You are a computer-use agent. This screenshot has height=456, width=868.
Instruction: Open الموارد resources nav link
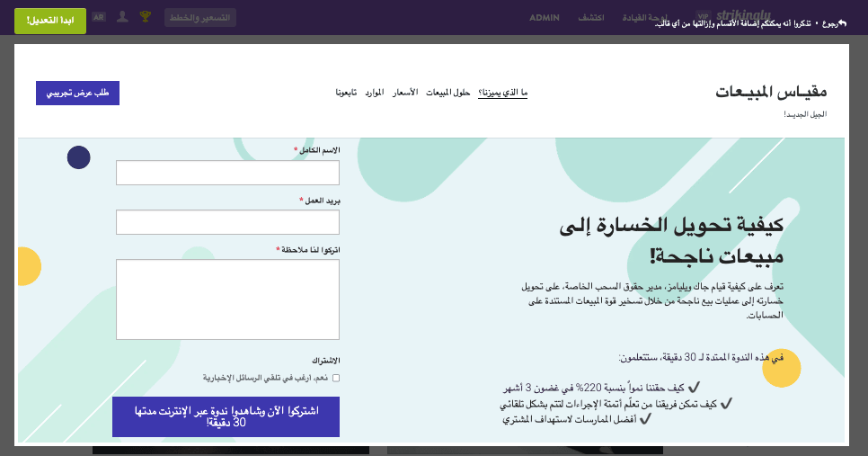coord(374,93)
